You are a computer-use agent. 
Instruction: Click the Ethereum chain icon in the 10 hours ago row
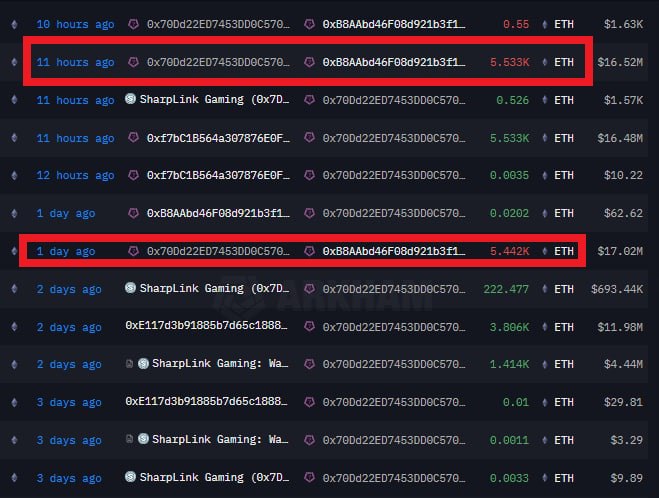tap(14, 24)
